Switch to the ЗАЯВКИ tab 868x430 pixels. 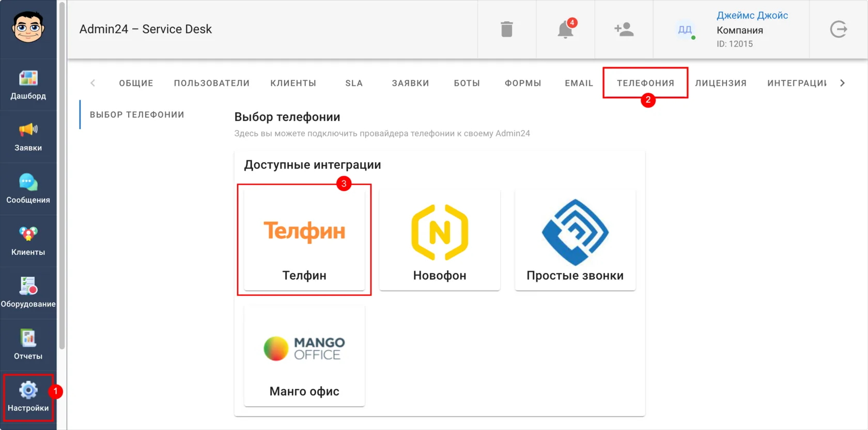click(410, 83)
